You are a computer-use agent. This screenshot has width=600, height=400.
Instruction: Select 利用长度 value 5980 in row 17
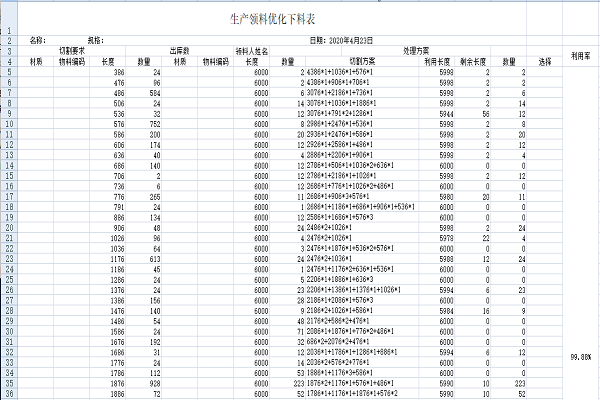point(446,197)
